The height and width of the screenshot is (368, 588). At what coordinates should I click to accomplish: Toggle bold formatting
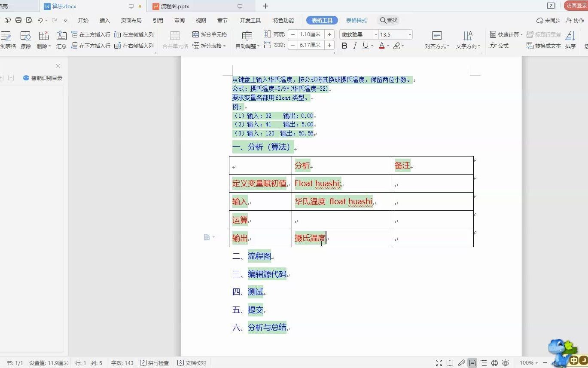click(x=344, y=46)
